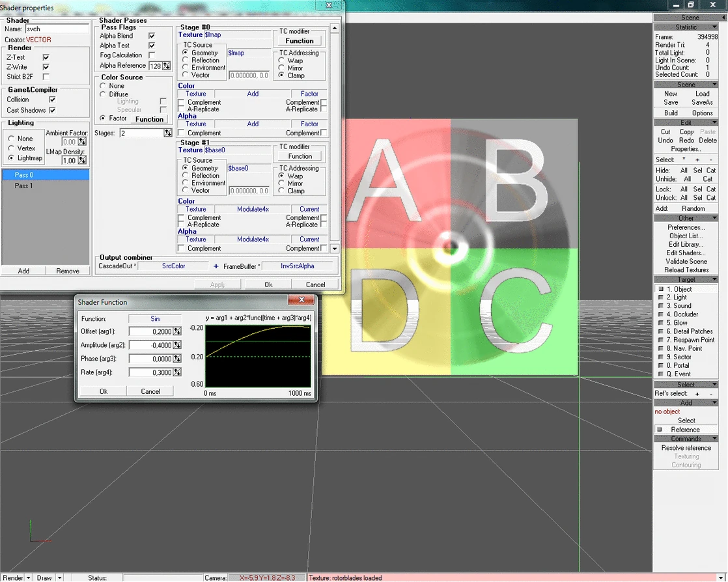Click Resolve reference command
The image size is (728, 582).
pyautogui.click(x=686, y=448)
